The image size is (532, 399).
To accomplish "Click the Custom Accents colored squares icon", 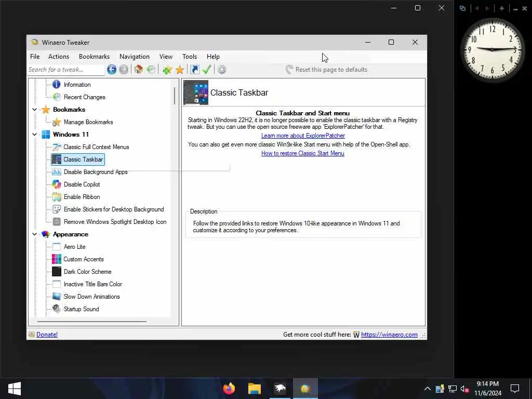I will point(56,259).
